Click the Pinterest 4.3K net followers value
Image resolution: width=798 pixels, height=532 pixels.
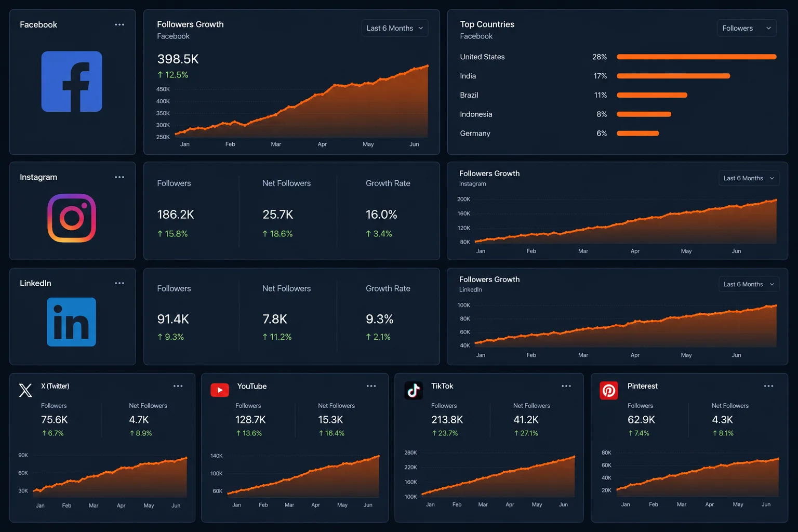pos(723,420)
